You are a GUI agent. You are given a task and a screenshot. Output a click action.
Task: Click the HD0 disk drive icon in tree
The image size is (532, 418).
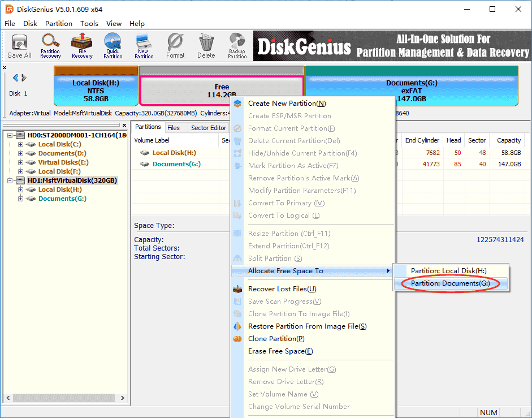(x=20, y=135)
